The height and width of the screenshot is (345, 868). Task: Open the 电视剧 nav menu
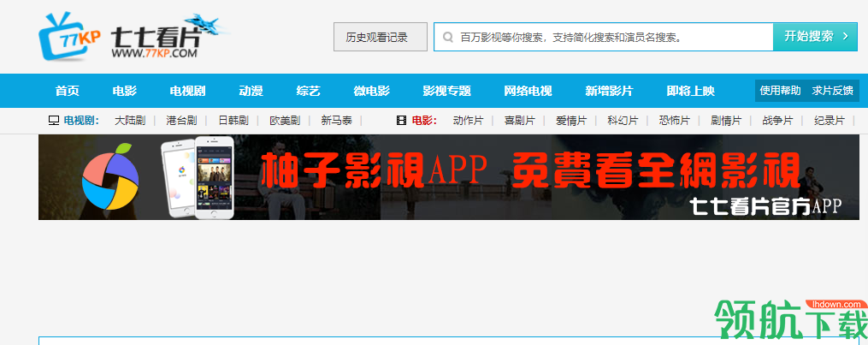point(187,91)
